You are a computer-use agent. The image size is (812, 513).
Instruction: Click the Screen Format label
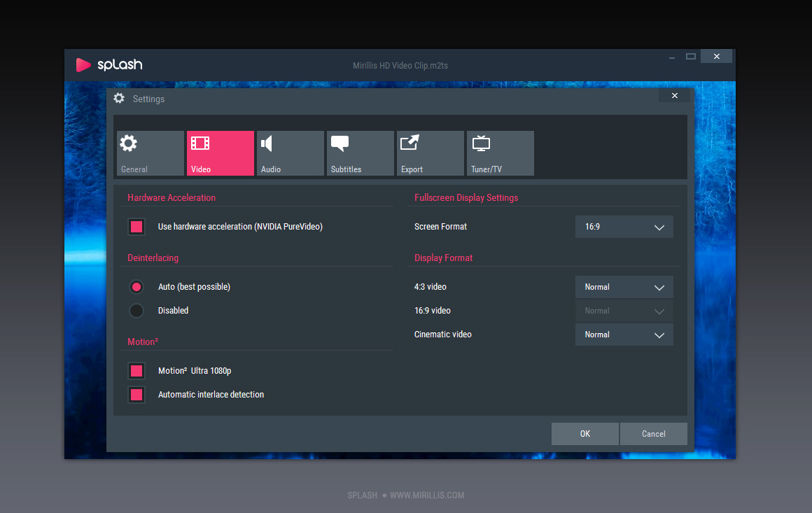[x=441, y=227]
